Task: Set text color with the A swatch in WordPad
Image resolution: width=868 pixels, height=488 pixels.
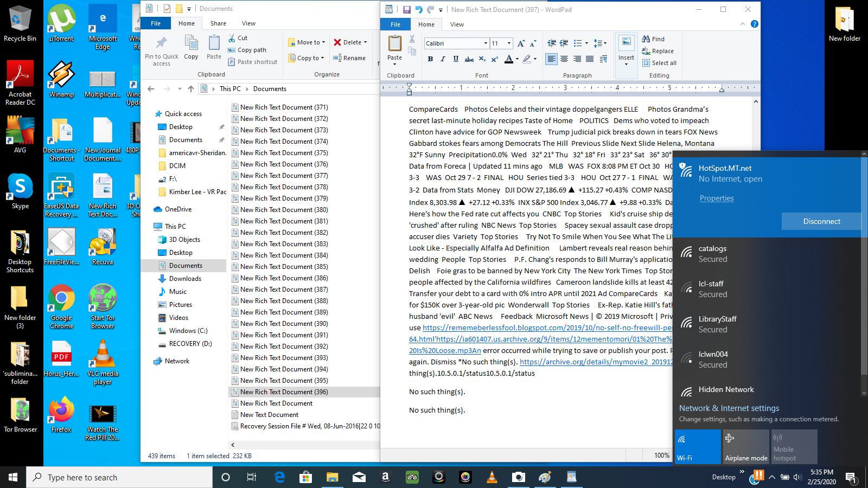Action: tap(509, 59)
